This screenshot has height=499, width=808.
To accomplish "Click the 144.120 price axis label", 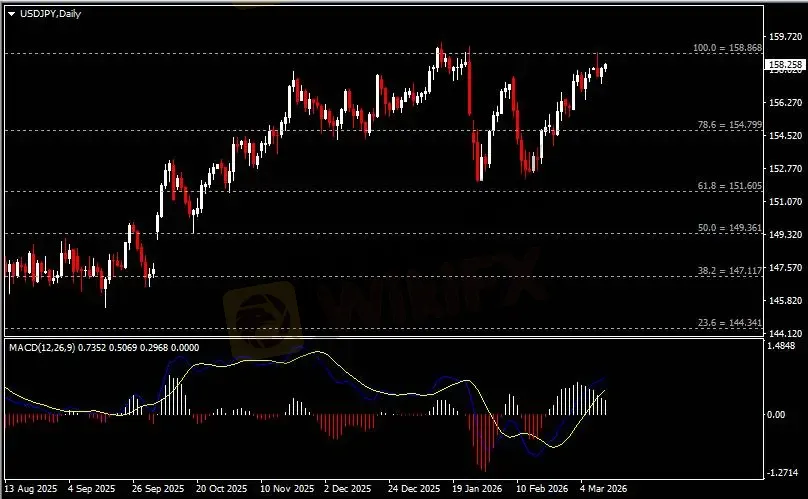I will tap(785, 333).
